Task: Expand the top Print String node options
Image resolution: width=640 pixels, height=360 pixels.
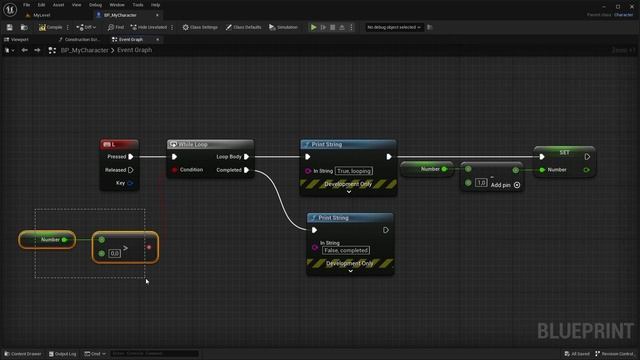Action: [349, 191]
